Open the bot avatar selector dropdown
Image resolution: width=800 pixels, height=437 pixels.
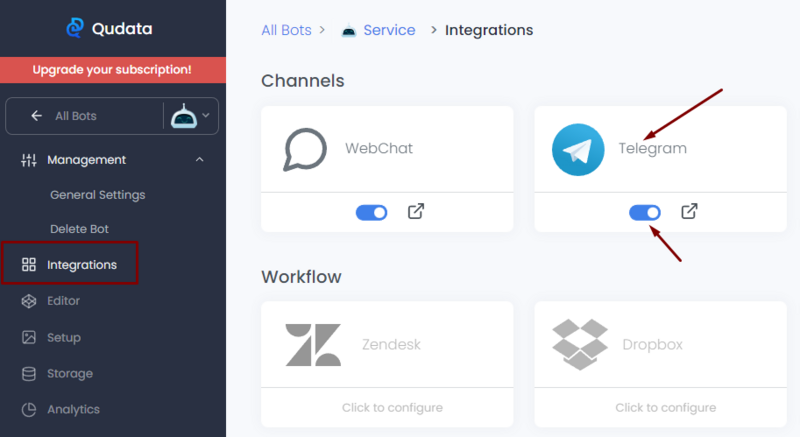point(192,116)
